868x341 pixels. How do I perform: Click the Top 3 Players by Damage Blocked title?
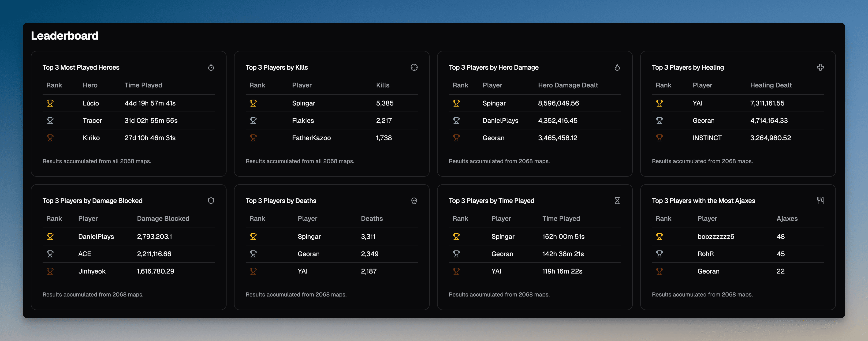point(92,201)
